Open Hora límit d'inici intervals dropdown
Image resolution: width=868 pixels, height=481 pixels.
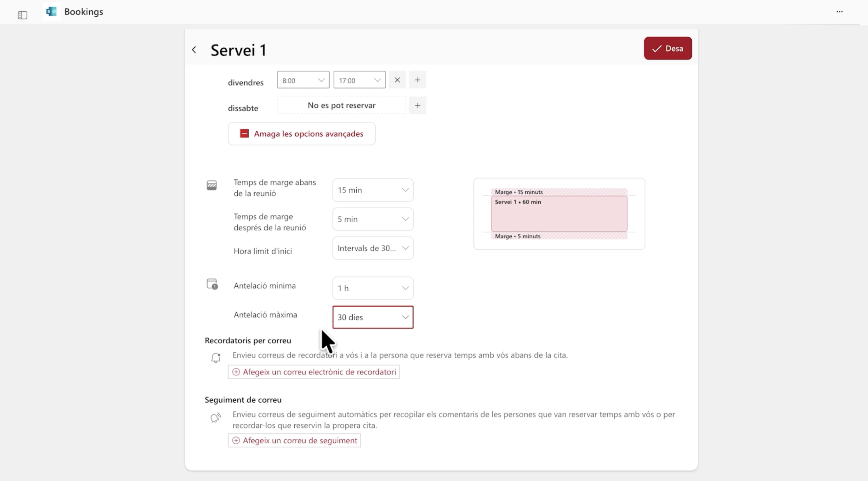373,248
